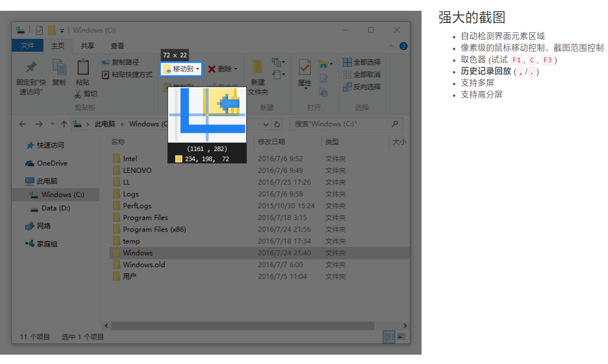This screenshot has height=364, width=608.
Task: Click Paste shortcut (粘贴快捷方式) in the ribbon
Action: point(127,74)
